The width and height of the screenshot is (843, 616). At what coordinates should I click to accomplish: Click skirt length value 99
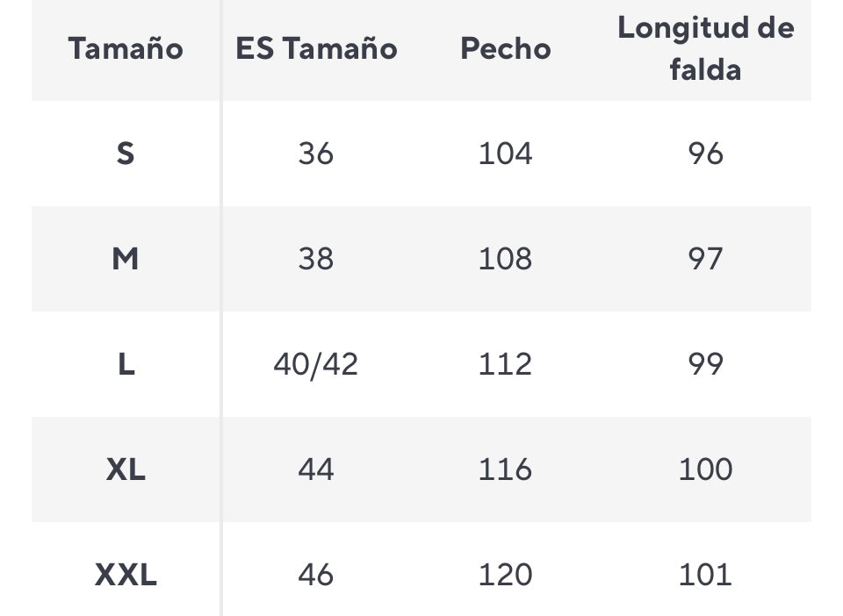(705, 364)
